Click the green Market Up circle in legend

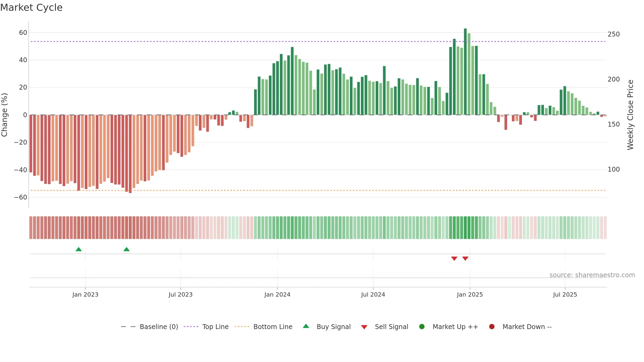pos(422,327)
